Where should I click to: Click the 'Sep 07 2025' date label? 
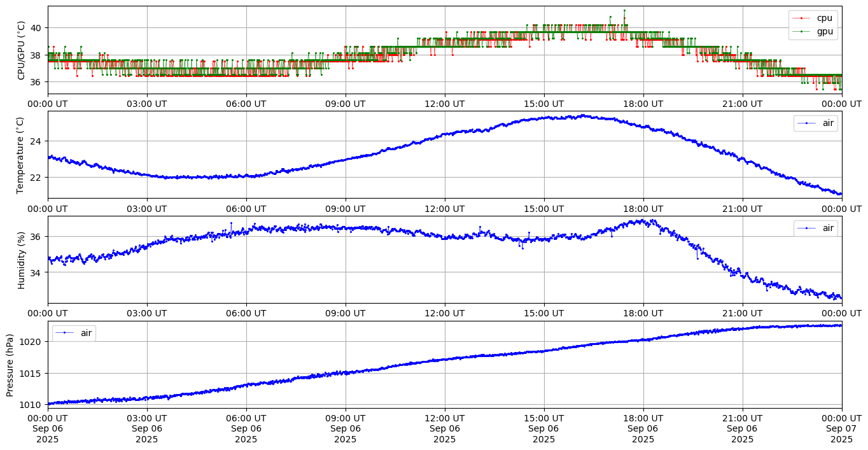coord(842,434)
